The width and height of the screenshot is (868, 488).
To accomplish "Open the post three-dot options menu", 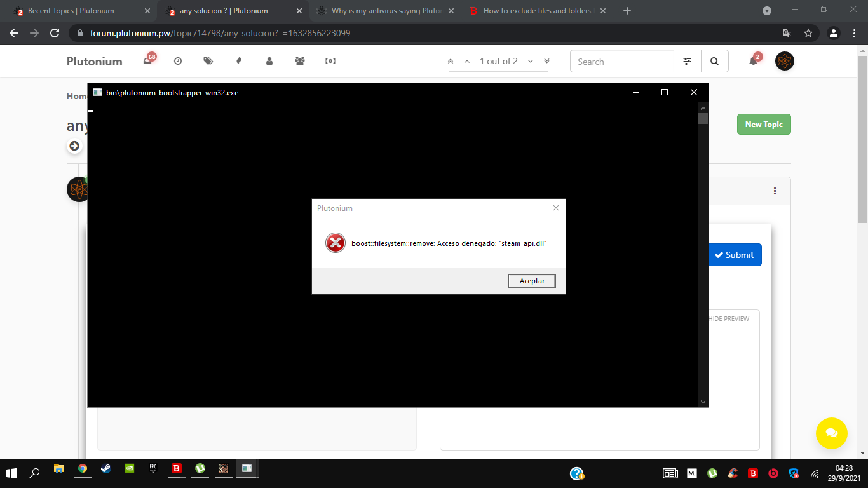I will 775,191.
